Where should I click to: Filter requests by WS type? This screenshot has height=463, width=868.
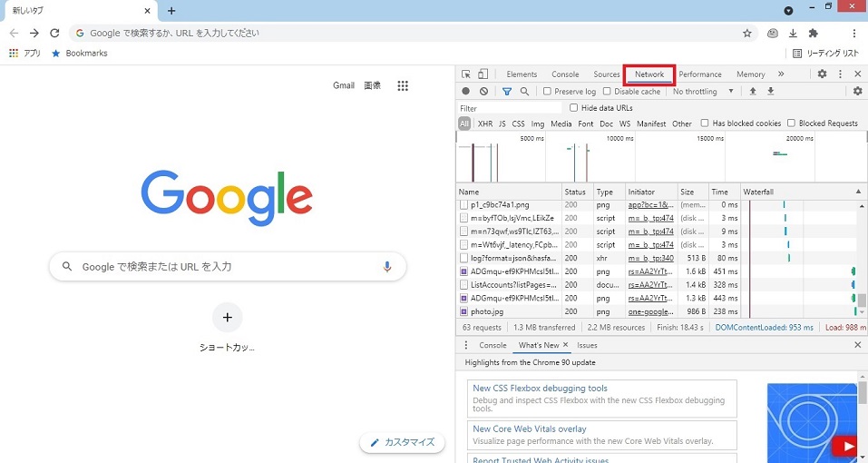(625, 123)
